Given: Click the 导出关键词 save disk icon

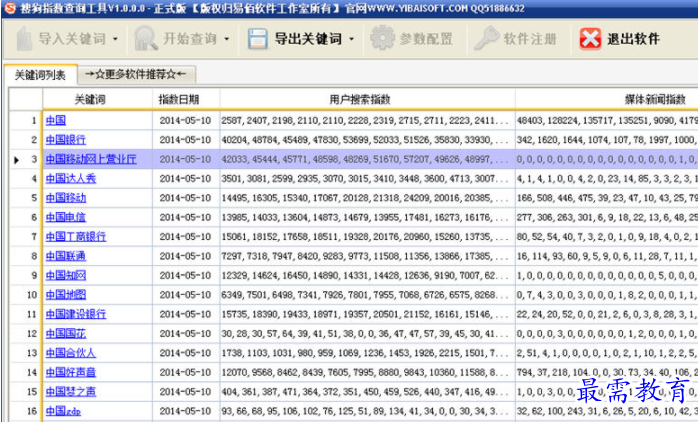Looking at the screenshot, I should click(x=258, y=40).
